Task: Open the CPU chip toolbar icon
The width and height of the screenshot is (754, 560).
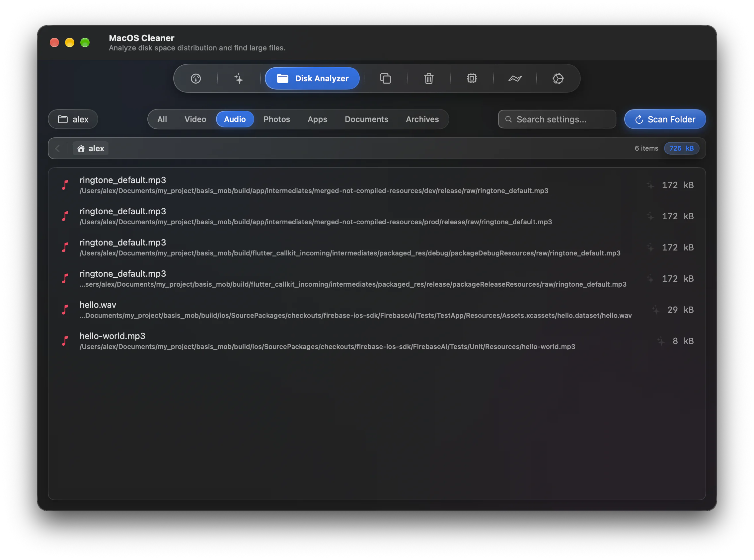Action: [472, 79]
